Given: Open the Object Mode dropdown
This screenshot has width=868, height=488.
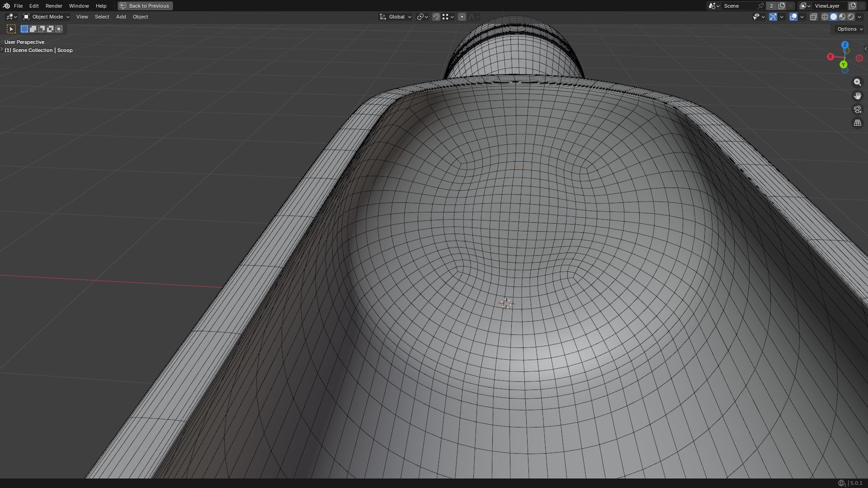Looking at the screenshot, I should coord(46,17).
